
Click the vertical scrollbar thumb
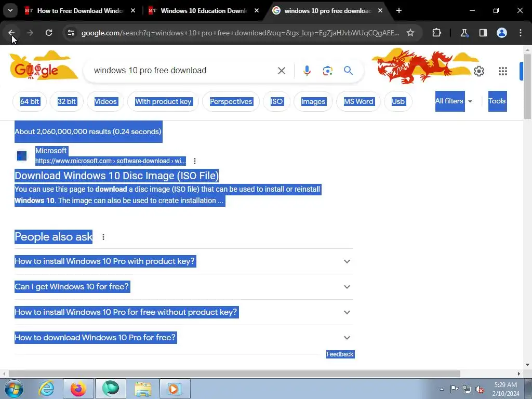527,86
